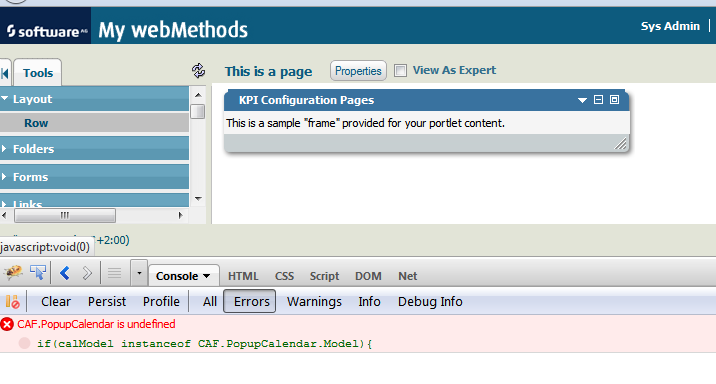Toggle the Firebug command line lines icon
716x384 pixels.
coord(114,274)
